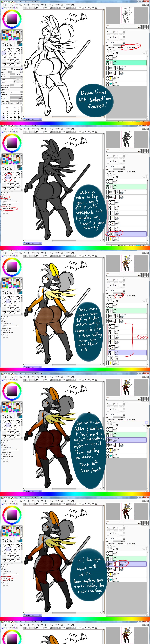150x644 pixels.
Task: In 'Draw lines' step, open the Blend mode dropdown
Action: 119,43
